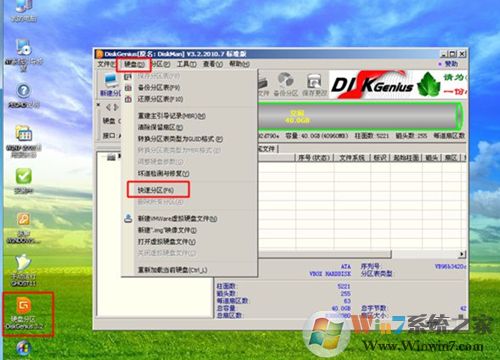500x360 pixels.
Task: Click the partition table's right scroll arrow
Action: pyautogui.click(x=462, y=254)
